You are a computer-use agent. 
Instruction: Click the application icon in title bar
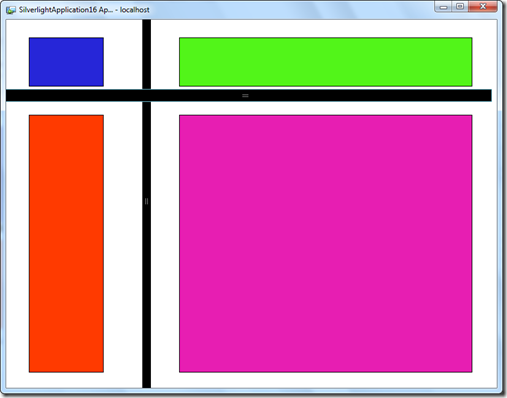click(11, 10)
